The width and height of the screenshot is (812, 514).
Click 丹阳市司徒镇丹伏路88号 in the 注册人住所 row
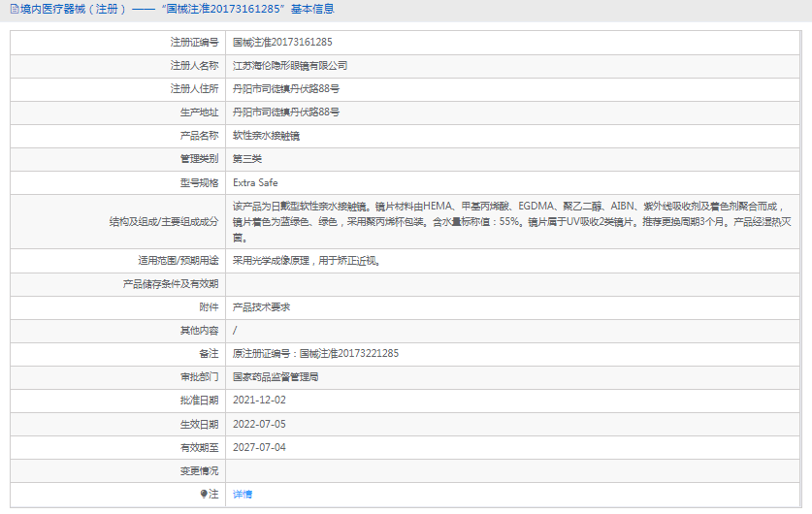(286, 89)
